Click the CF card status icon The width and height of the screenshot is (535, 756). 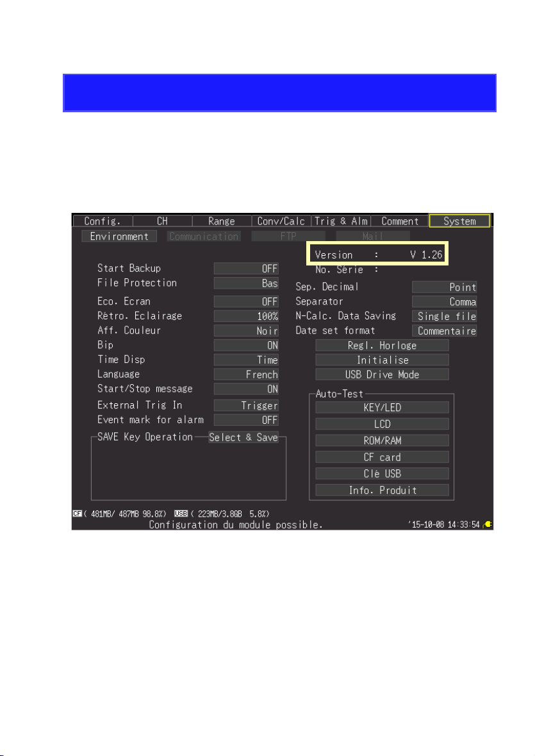click(x=77, y=514)
